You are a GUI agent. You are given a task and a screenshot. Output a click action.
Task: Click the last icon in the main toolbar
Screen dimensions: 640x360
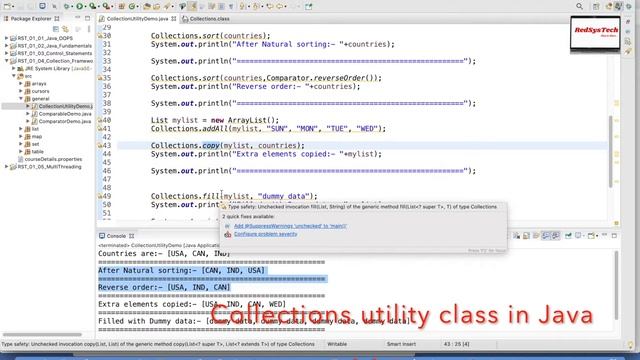pos(309,6)
